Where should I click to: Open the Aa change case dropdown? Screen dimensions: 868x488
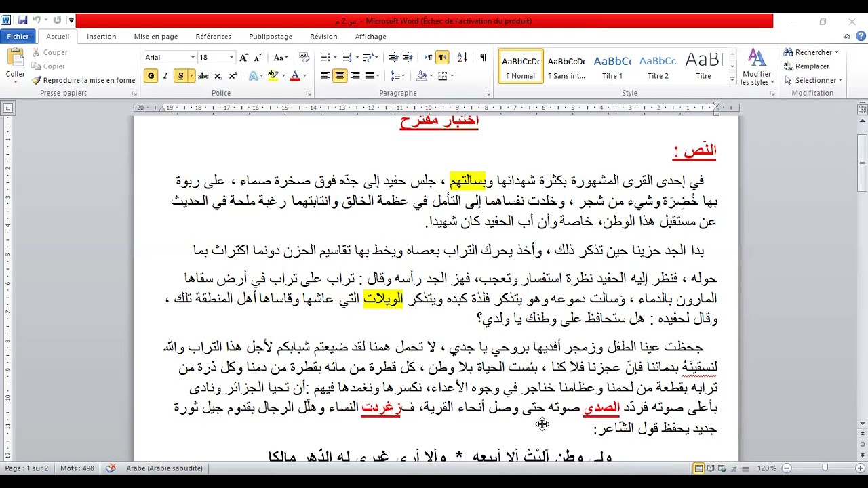pos(279,58)
